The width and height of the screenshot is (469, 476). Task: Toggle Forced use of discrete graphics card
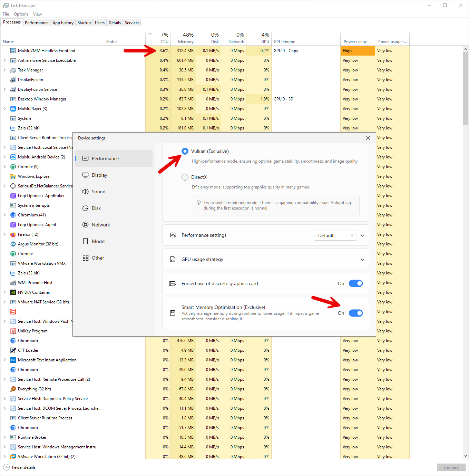point(356,283)
